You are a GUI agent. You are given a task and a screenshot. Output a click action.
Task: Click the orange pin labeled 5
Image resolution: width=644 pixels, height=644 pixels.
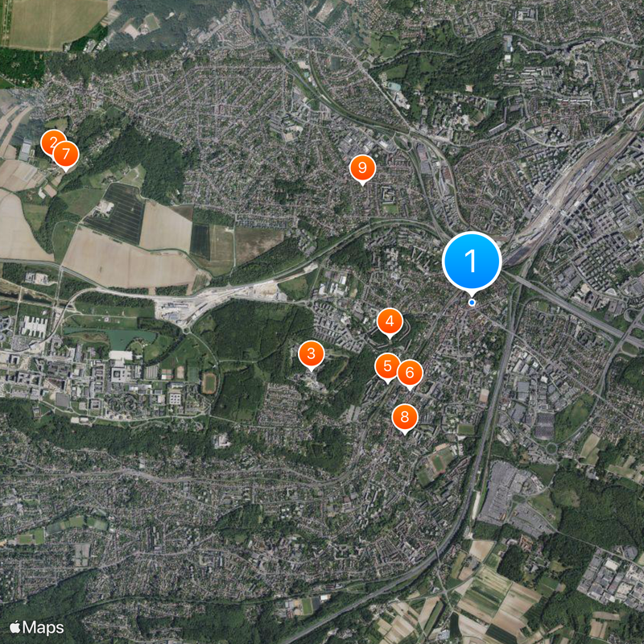(x=387, y=366)
